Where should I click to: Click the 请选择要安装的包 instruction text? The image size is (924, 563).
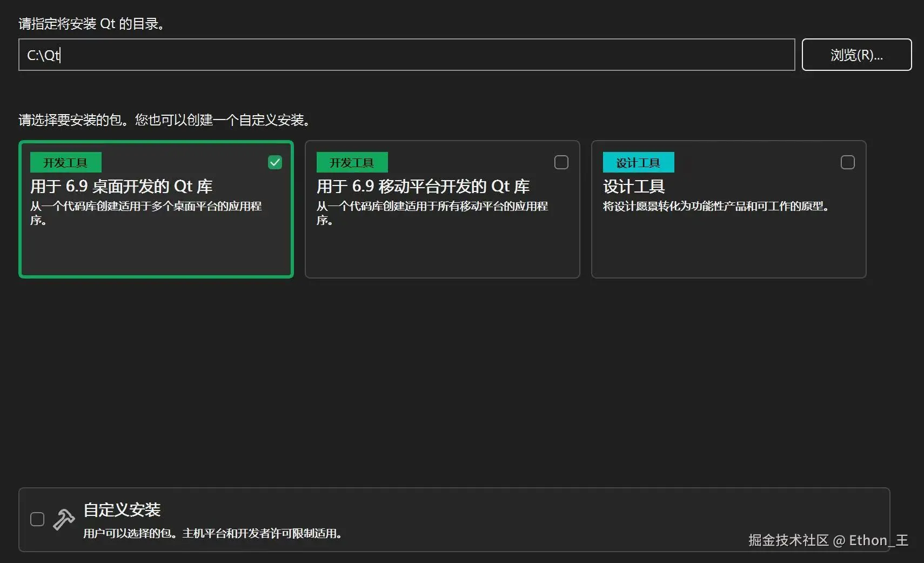coord(164,120)
